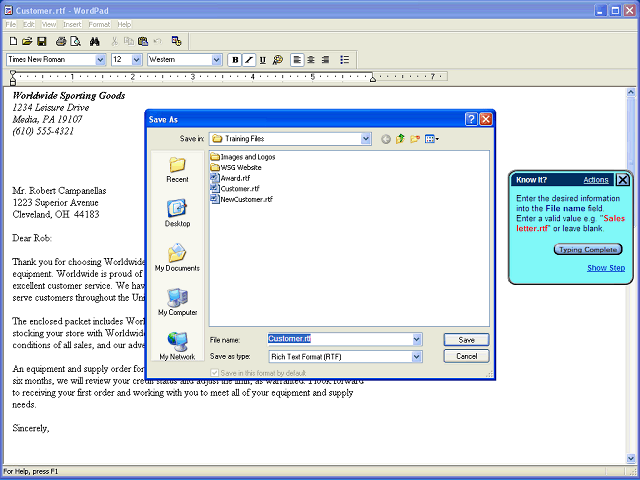Image resolution: width=640 pixels, height=480 pixels.
Task: Open the Edit menu
Action: pos(29,24)
